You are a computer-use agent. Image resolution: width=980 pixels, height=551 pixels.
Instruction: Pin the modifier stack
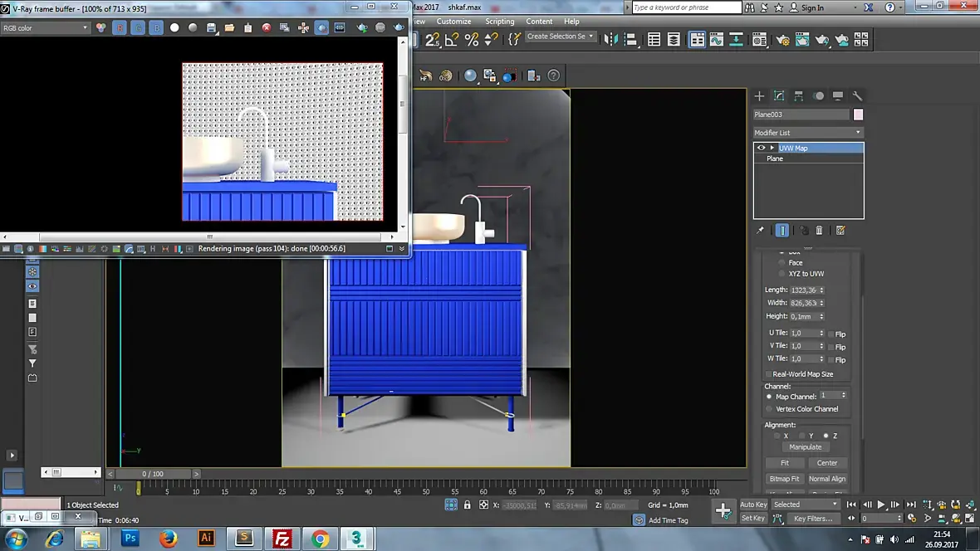(x=760, y=231)
